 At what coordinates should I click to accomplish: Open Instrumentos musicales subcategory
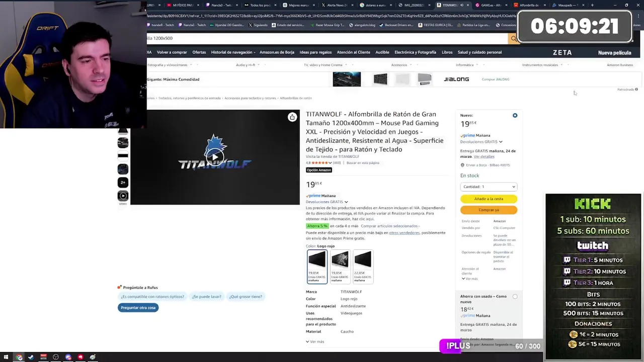tap(541, 65)
